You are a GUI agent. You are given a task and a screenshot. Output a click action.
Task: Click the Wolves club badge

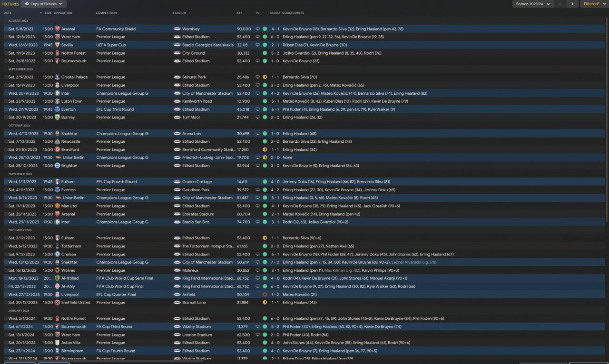[x=57, y=271]
